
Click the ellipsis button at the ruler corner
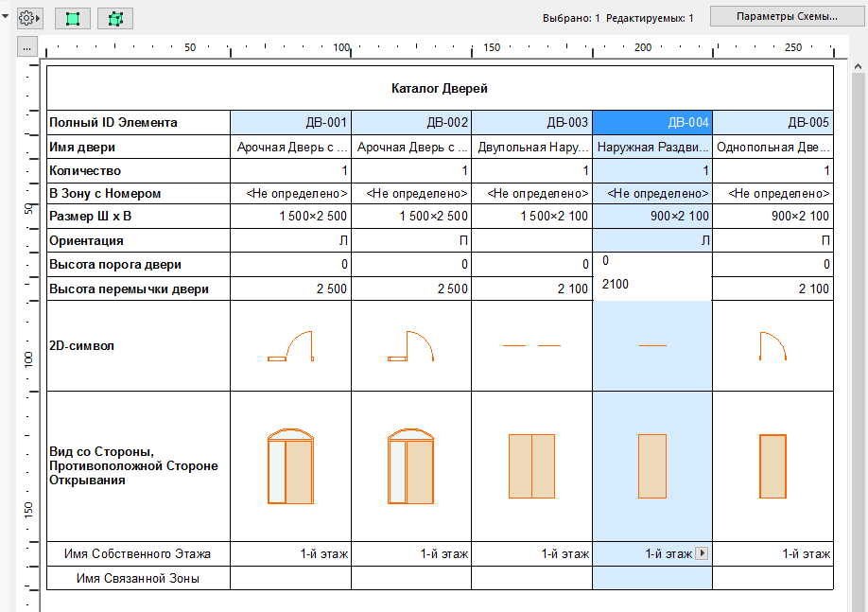point(27,47)
